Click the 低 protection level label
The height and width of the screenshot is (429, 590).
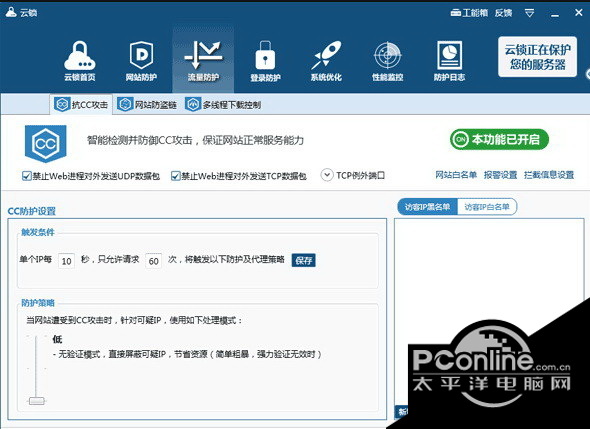(57, 339)
